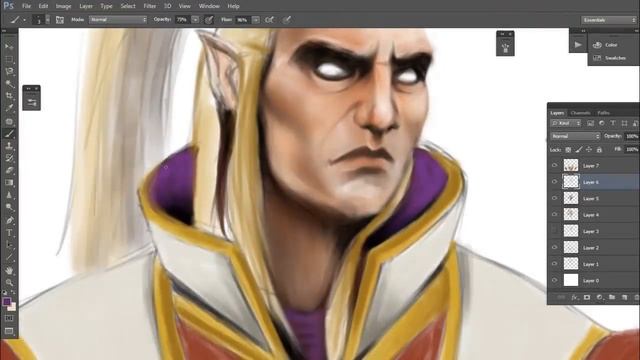The width and height of the screenshot is (640, 360).
Task: Open the Window menu
Action: point(209,6)
